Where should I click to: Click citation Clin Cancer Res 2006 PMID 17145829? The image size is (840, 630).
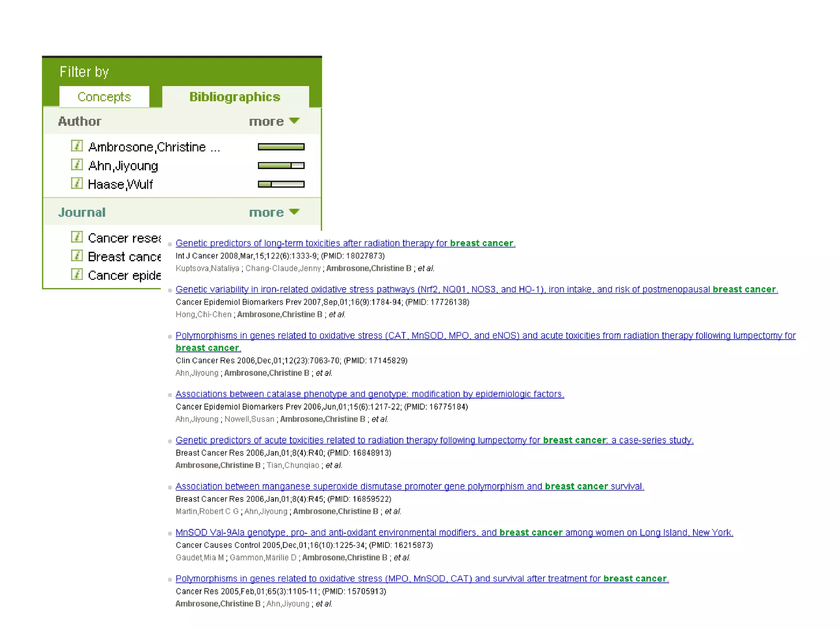291,361
